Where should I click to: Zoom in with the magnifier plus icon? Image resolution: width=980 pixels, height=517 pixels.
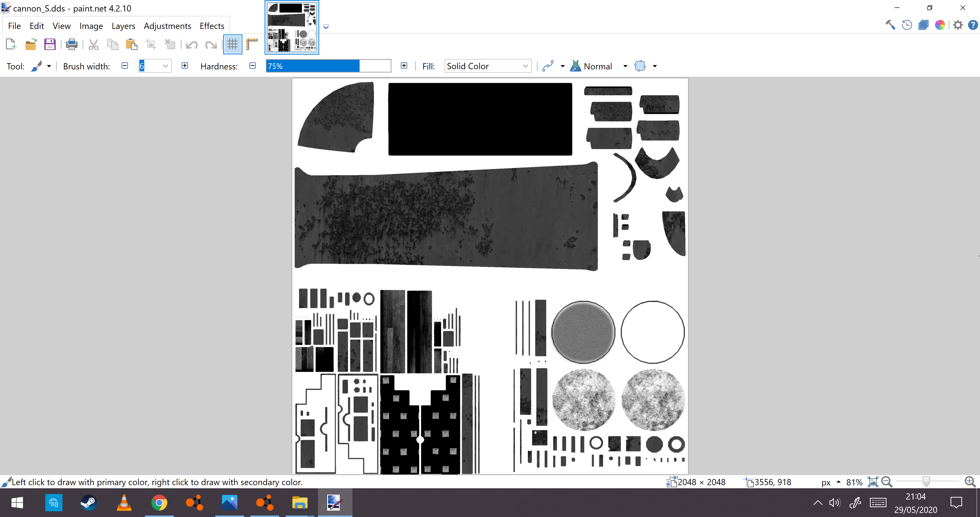(970, 482)
